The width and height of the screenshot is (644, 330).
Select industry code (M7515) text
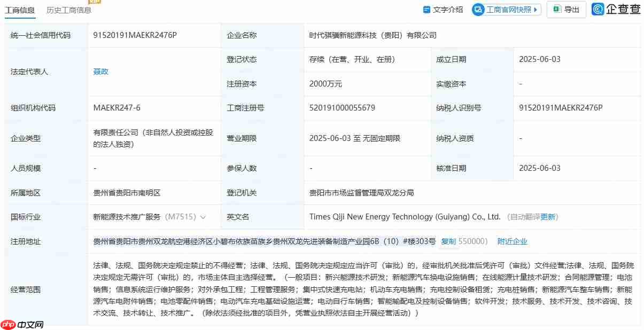(x=180, y=217)
